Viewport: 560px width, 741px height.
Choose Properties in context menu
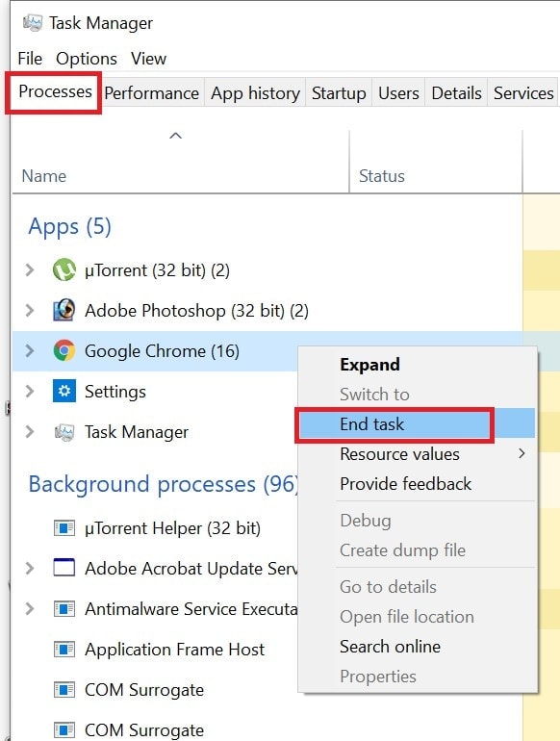click(x=418, y=677)
